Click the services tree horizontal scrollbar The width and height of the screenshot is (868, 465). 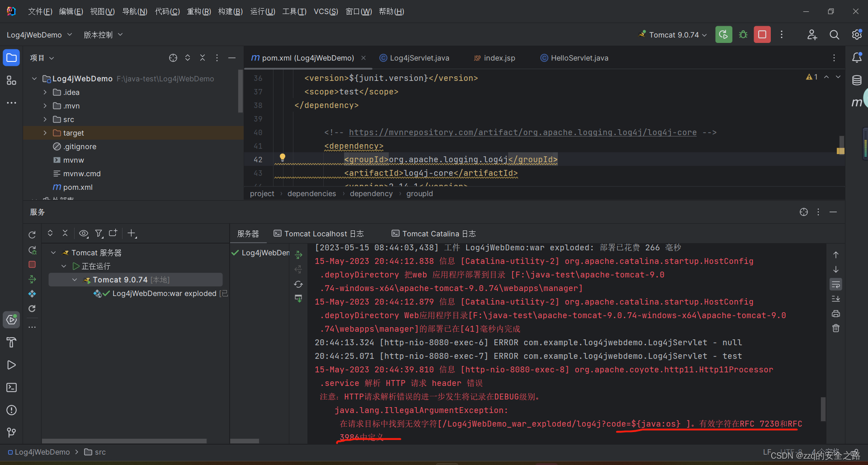click(124, 441)
